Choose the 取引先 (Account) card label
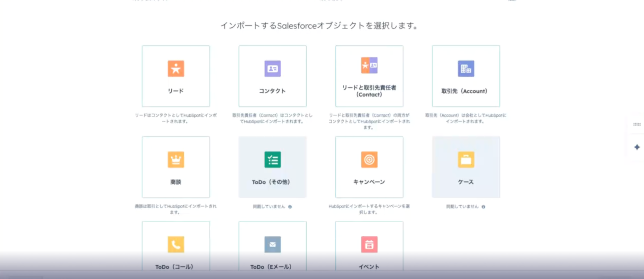 click(464, 91)
